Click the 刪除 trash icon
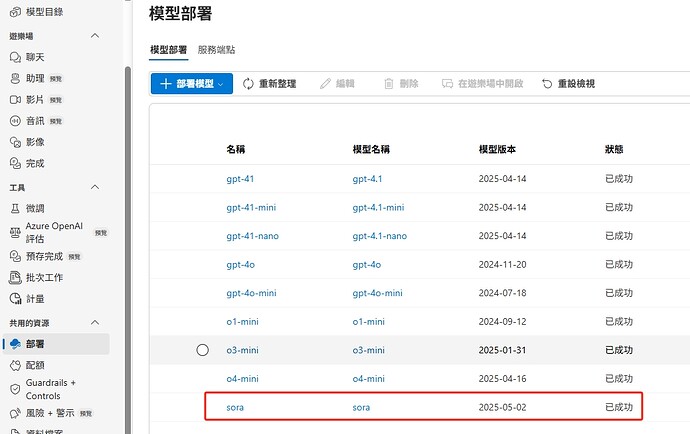Viewport: 690px width, 434px height. tap(389, 84)
